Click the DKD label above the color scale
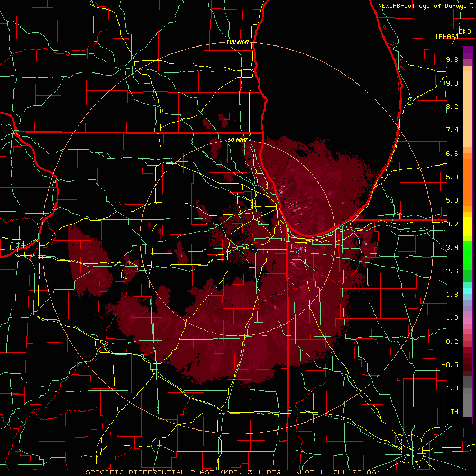This screenshot has width=476, height=476. coord(465,32)
